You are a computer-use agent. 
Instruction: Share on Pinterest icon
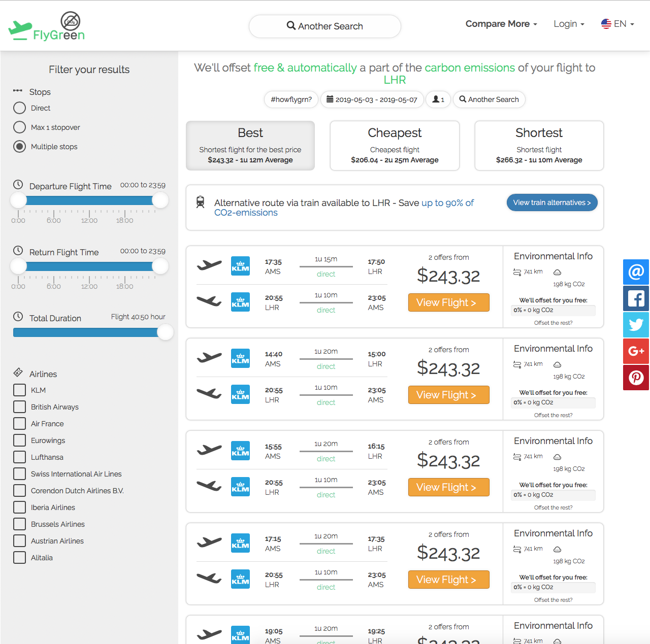[636, 378]
